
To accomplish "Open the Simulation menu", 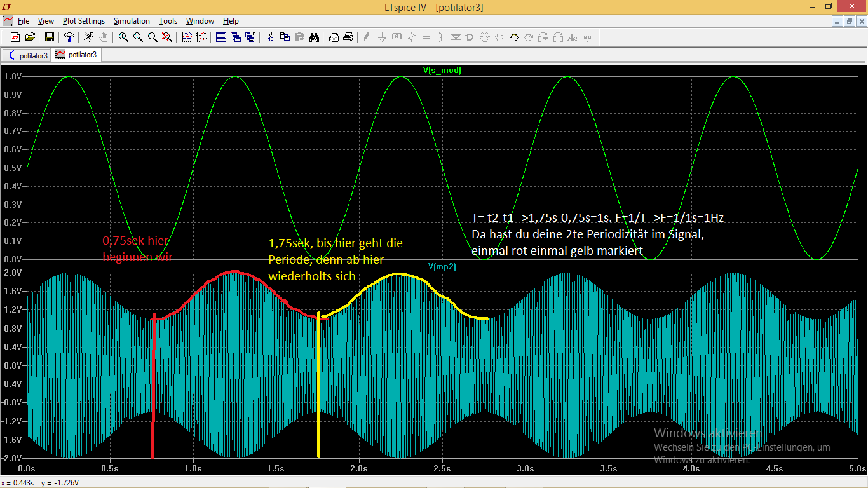I will point(132,21).
